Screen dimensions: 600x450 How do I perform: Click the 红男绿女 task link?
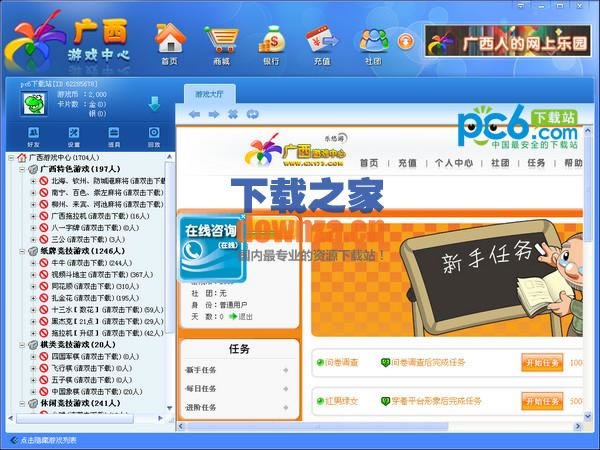point(341,401)
